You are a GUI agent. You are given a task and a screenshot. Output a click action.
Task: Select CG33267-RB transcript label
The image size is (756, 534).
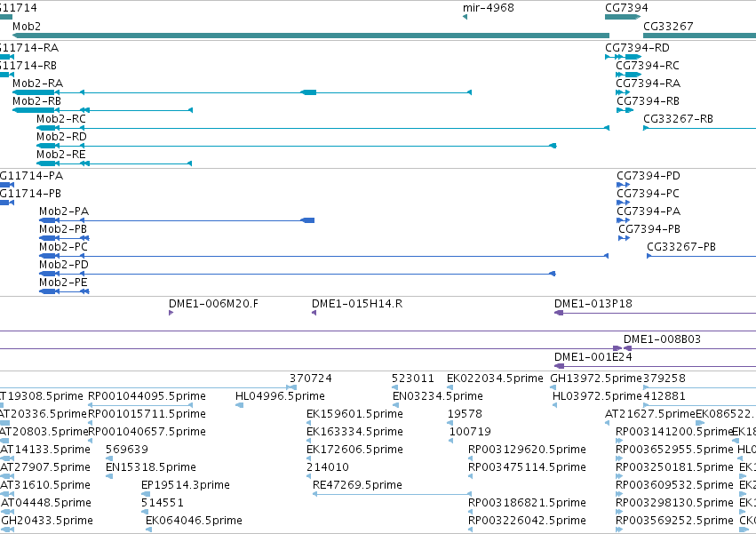[678, 119]
